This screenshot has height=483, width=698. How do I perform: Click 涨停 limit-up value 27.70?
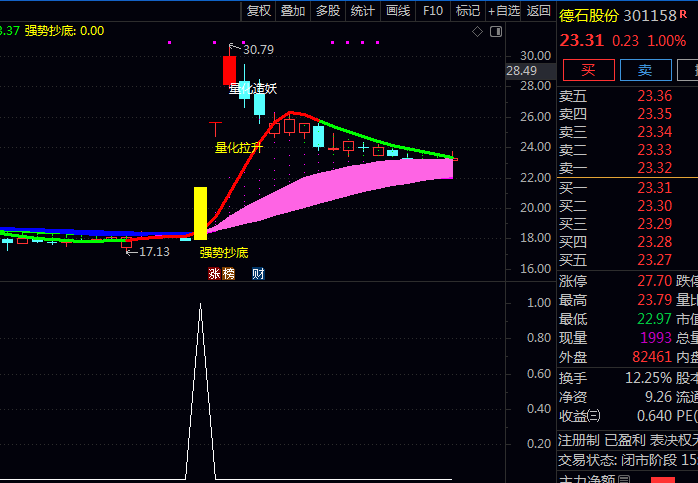[x=654, y=281]
